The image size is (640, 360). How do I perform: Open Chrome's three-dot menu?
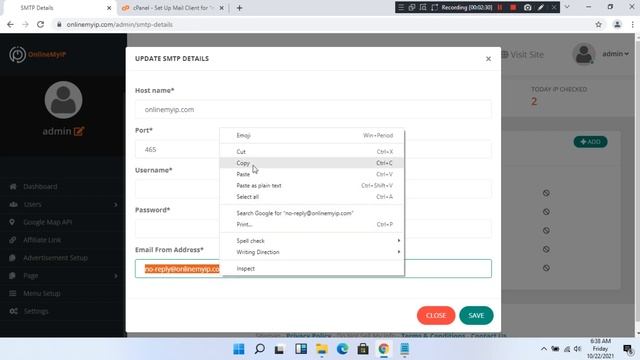pos(632,24)
